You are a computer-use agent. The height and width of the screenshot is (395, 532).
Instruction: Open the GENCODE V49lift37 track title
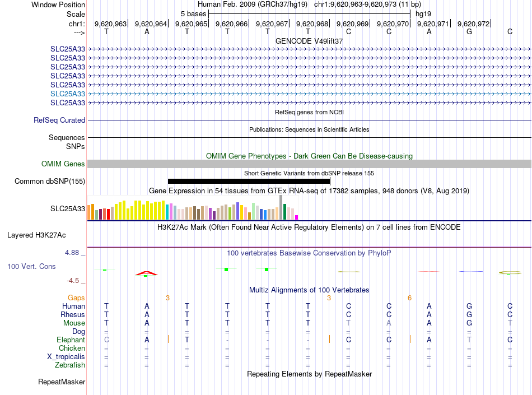(309, 41)
